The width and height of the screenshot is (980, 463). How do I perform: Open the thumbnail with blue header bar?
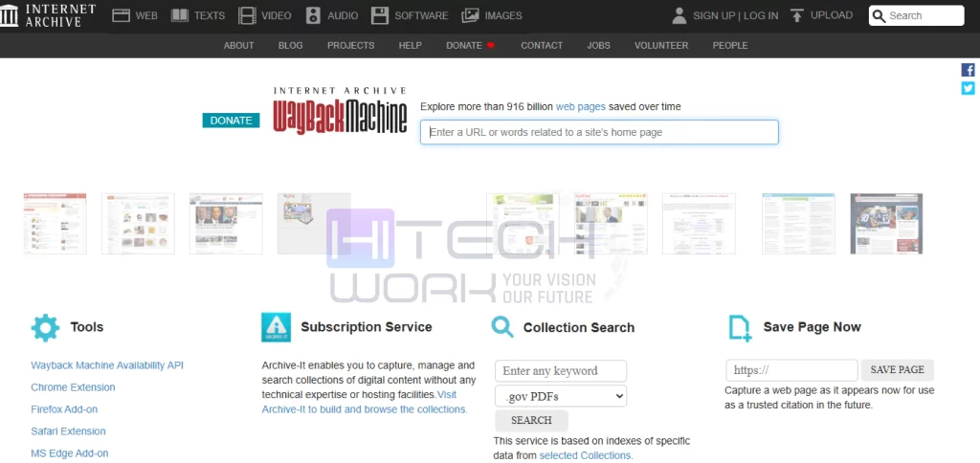tap(799, 224)
